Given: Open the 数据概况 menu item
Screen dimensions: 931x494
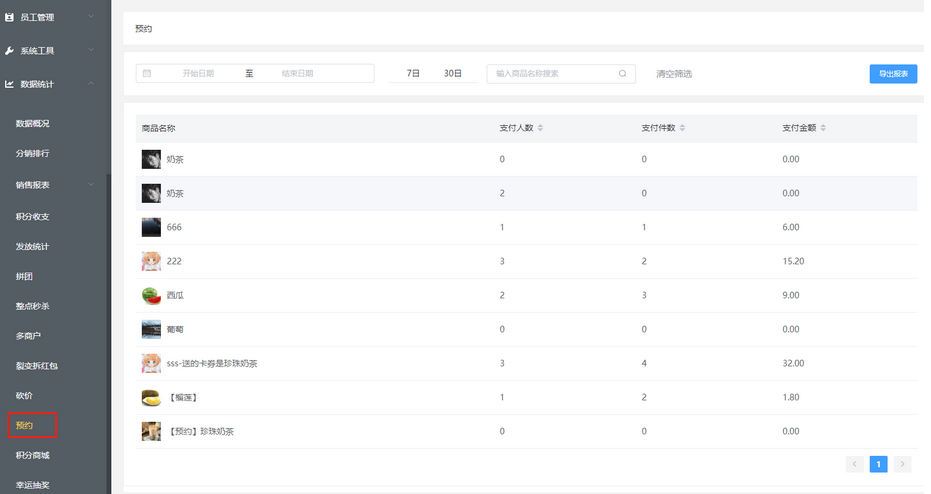Looking at the screenshot, I should pos(33,123).
